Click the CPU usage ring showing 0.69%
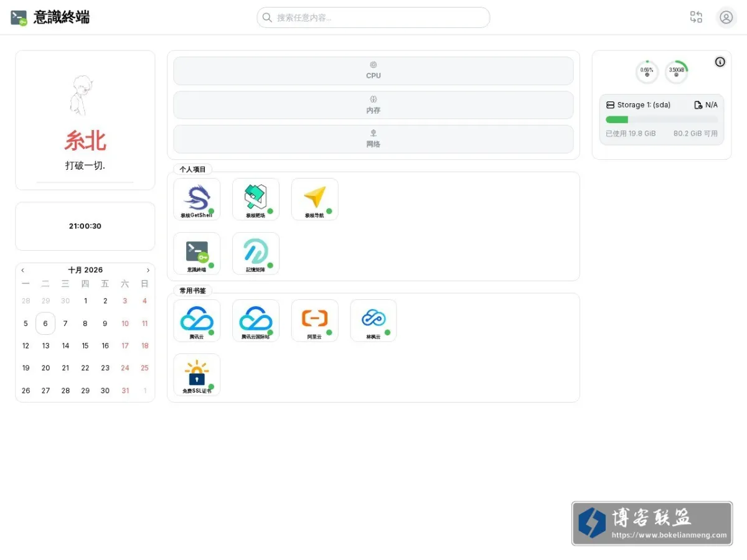 tap(647, 72)
